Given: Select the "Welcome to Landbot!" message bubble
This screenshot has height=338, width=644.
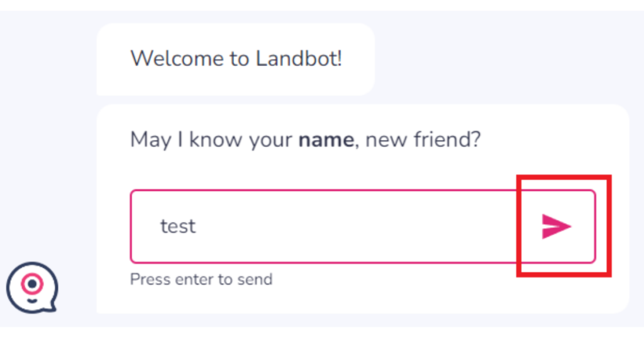Looking at the screenshot, I should (236, 59).
